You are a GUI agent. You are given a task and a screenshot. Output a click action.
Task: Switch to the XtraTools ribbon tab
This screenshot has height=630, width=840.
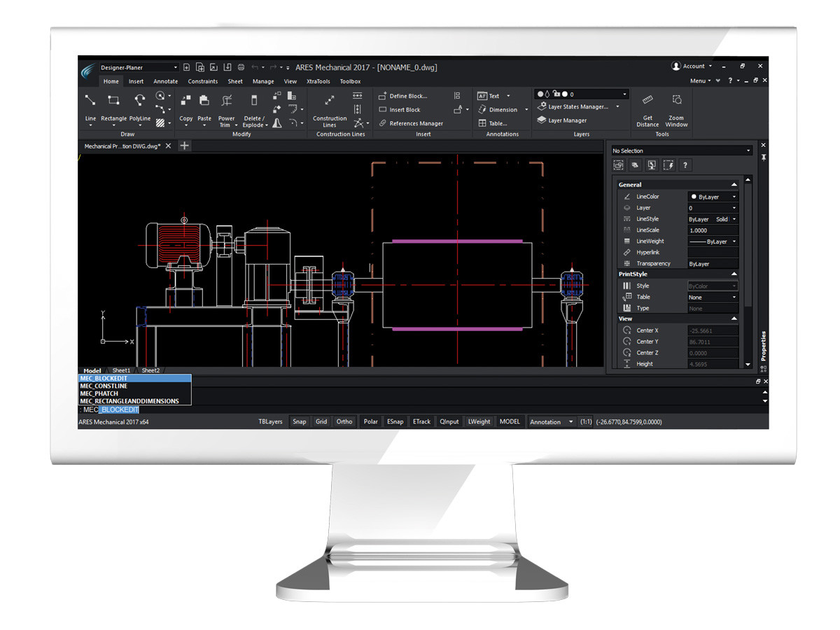point(318,81)
